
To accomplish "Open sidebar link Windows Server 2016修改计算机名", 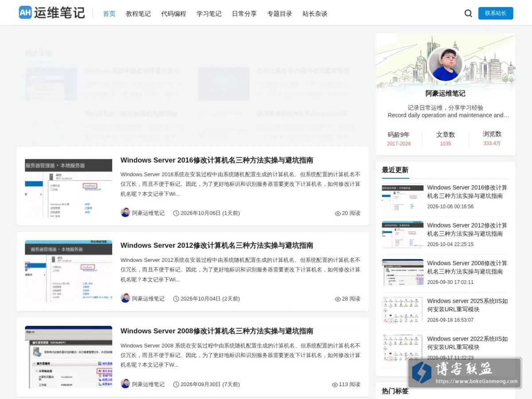I will pos(467,192).
